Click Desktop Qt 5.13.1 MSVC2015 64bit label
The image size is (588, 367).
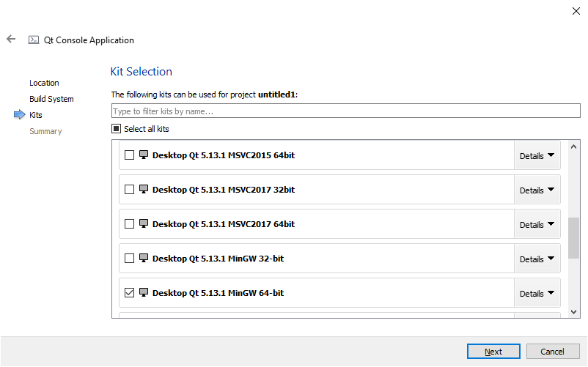224,155
